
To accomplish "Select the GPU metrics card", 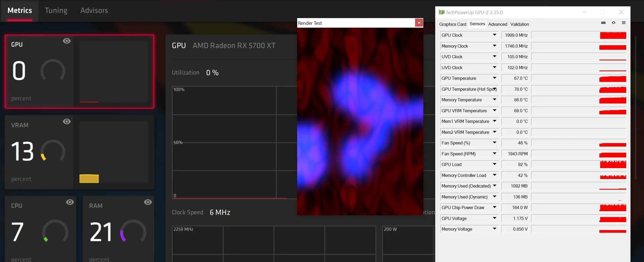I will pos(79,72).
